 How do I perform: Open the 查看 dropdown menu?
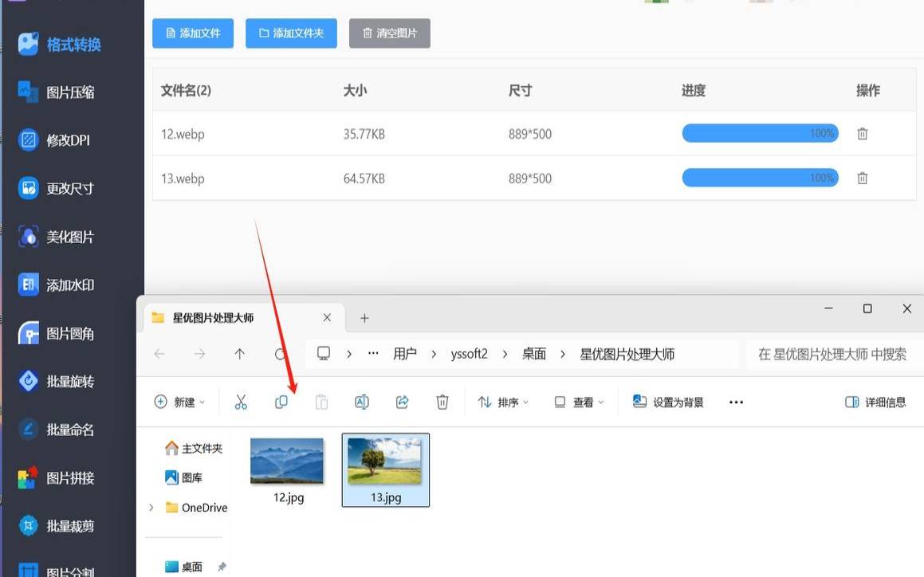coord(578,402)
